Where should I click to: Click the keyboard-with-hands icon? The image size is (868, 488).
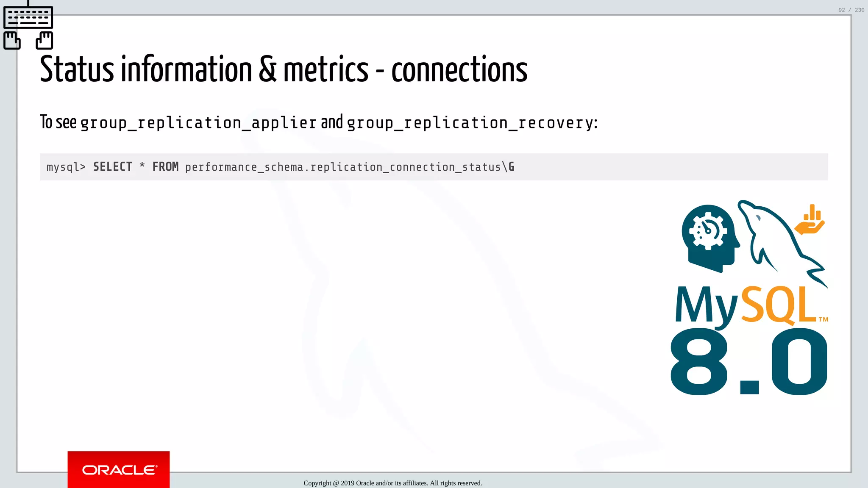pyautogui.click(x=28, y=25)
